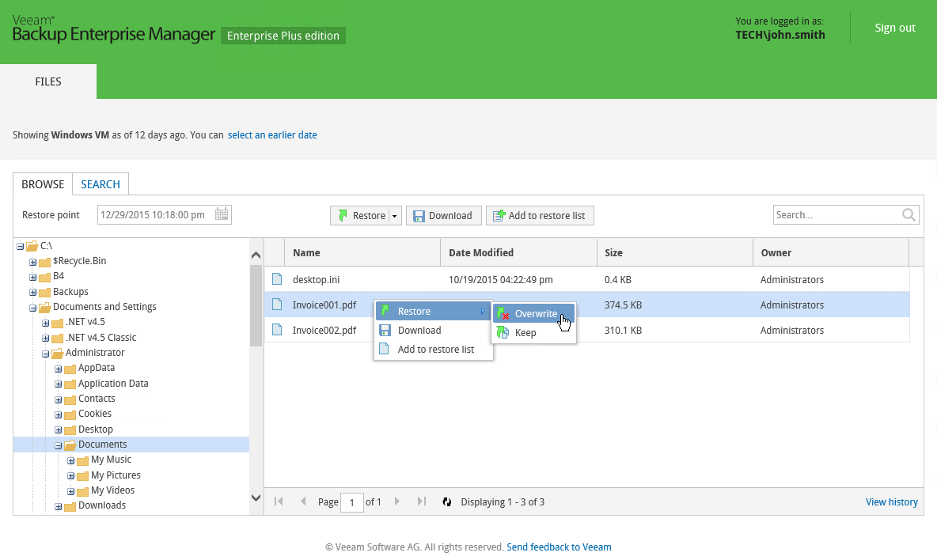Image resolution: width=937 pixels, height=560 pixels.
Task: Collapse Documents and Settings node
Action: click(x=33, y=308)
